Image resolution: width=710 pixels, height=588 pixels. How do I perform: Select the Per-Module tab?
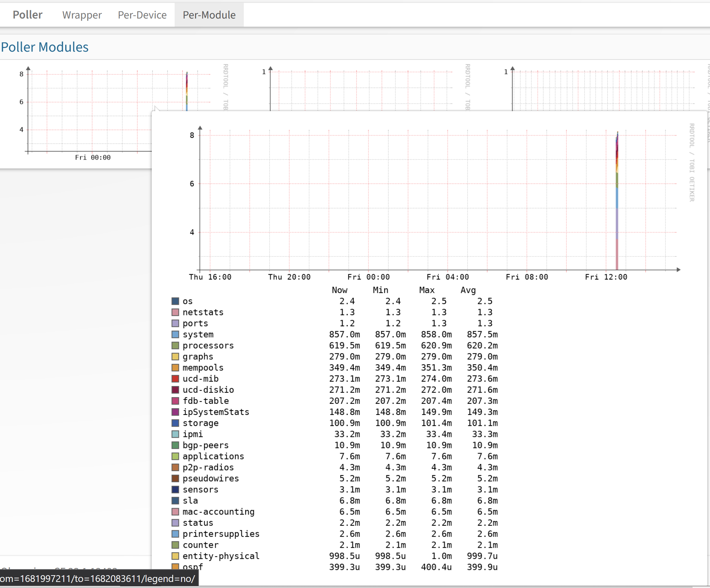tap(209, 15)
